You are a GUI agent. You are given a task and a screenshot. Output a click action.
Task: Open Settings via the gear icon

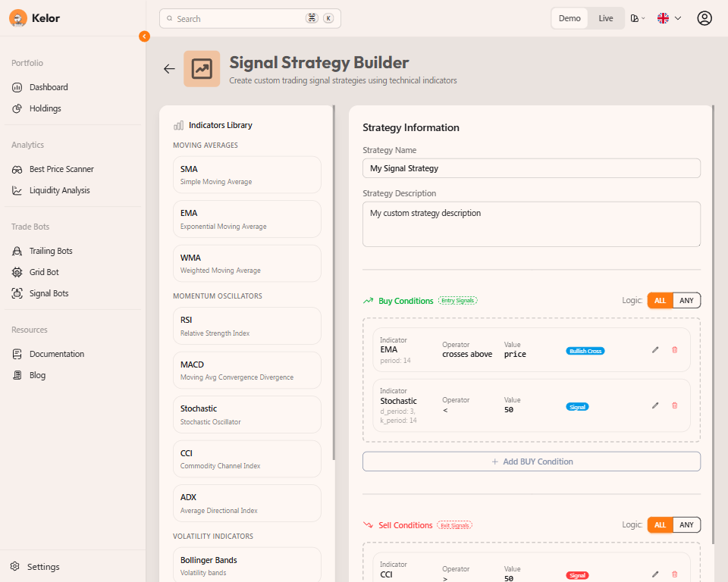[x=15, y=567]
